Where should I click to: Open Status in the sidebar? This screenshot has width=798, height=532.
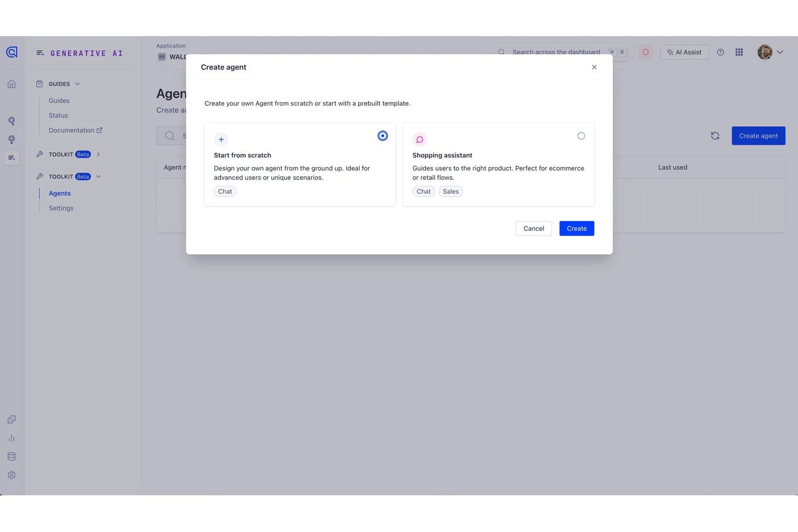[58, 115]
